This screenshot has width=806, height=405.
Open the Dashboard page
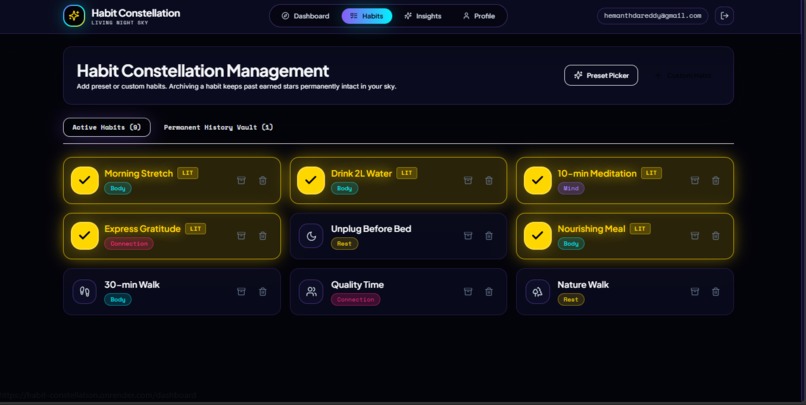click(305, 16)
